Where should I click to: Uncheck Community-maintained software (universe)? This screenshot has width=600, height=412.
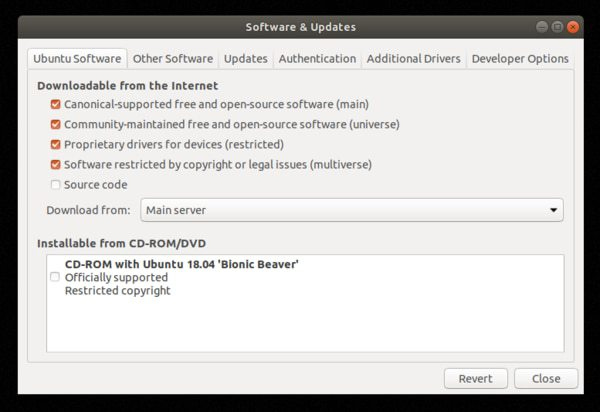[56, 124]
